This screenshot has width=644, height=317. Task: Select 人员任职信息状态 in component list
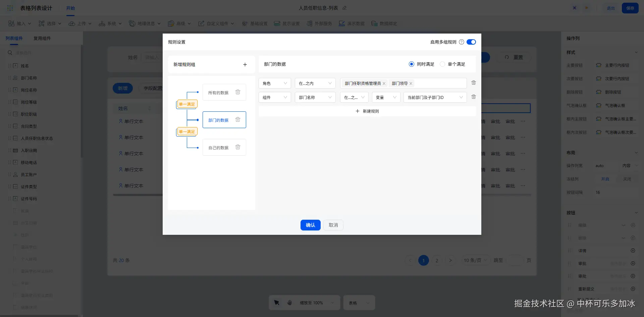(x=37, y=138)
